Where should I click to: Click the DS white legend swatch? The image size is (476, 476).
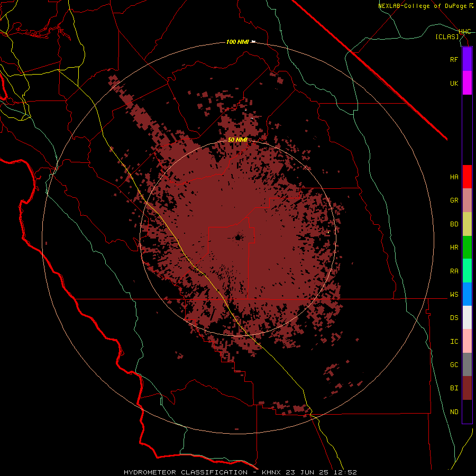click(467, 317)
